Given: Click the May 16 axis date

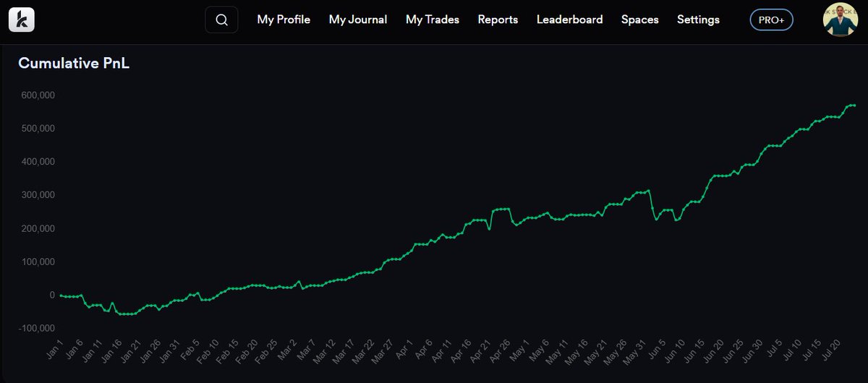Looking at the screenshot, I should coord(574,351).
